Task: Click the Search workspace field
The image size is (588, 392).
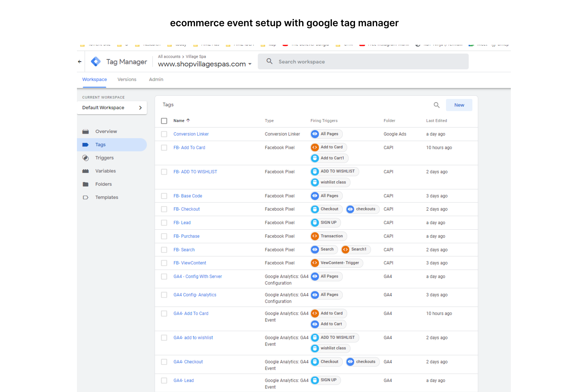Action: point(363,61)
